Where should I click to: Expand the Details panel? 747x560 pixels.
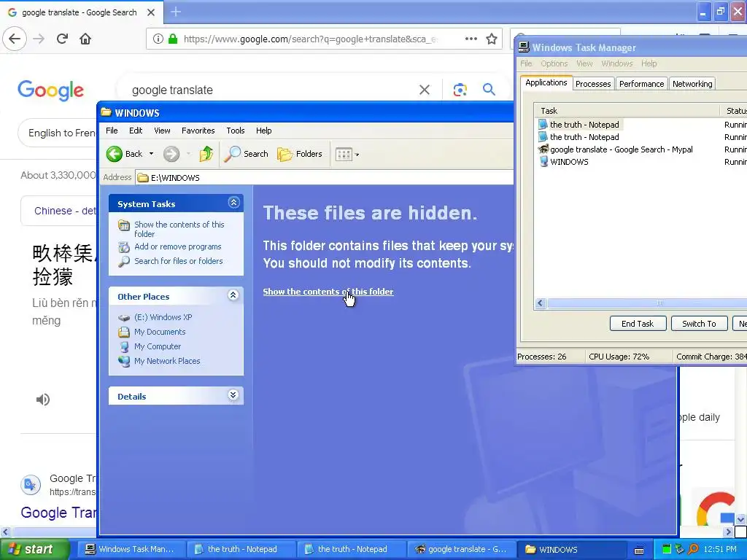click(233, 395)
